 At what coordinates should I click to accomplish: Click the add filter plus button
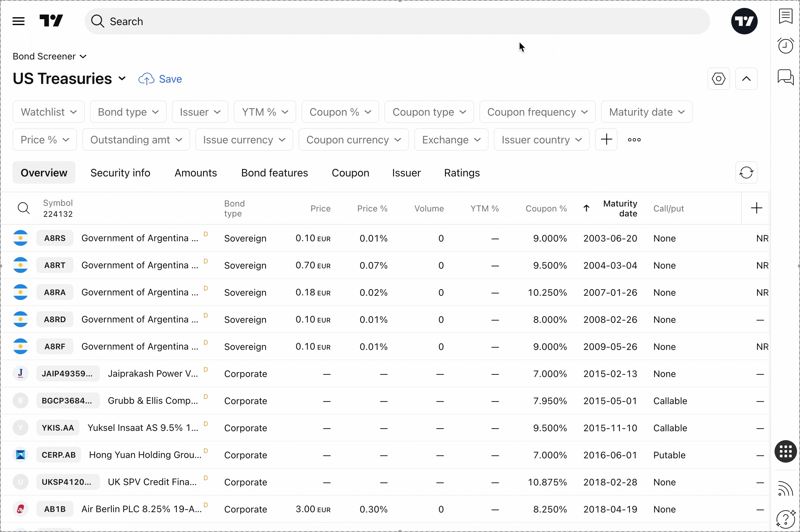[x=606, y=139]
